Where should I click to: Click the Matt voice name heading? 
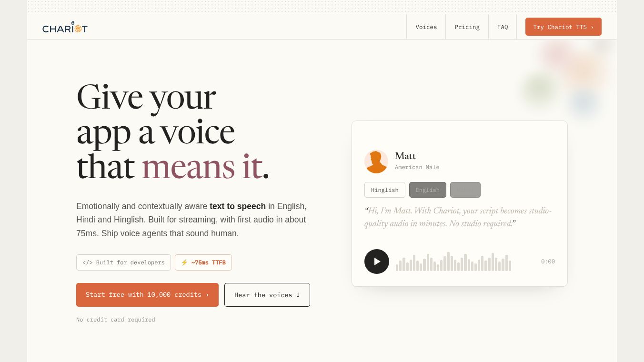click(405, 156)
